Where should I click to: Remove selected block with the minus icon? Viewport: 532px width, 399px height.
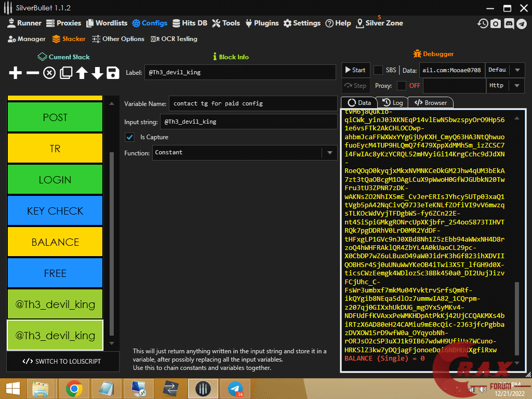pos(33,73)
